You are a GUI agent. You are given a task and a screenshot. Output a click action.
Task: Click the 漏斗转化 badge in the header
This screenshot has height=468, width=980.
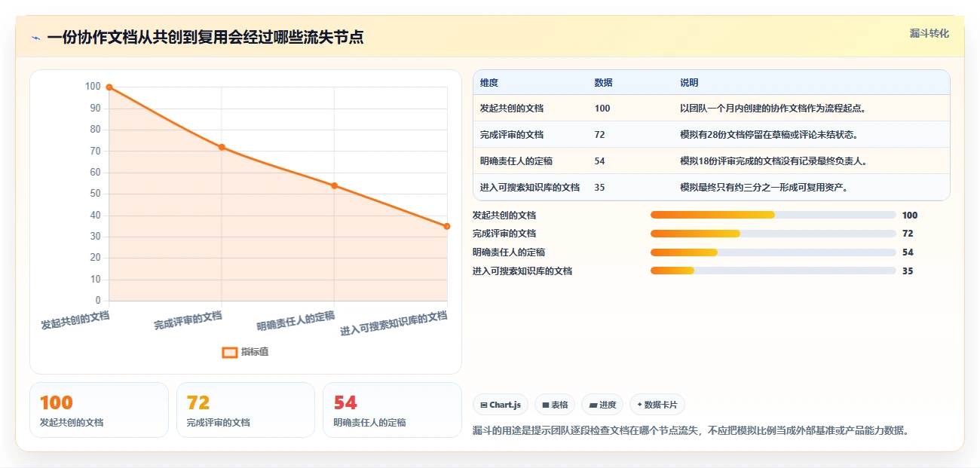(x=929, y=33)
